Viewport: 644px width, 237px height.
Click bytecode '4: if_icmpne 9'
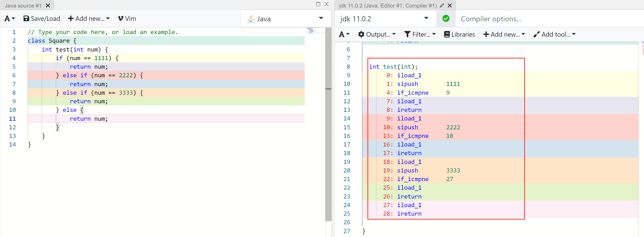[418, 93]
